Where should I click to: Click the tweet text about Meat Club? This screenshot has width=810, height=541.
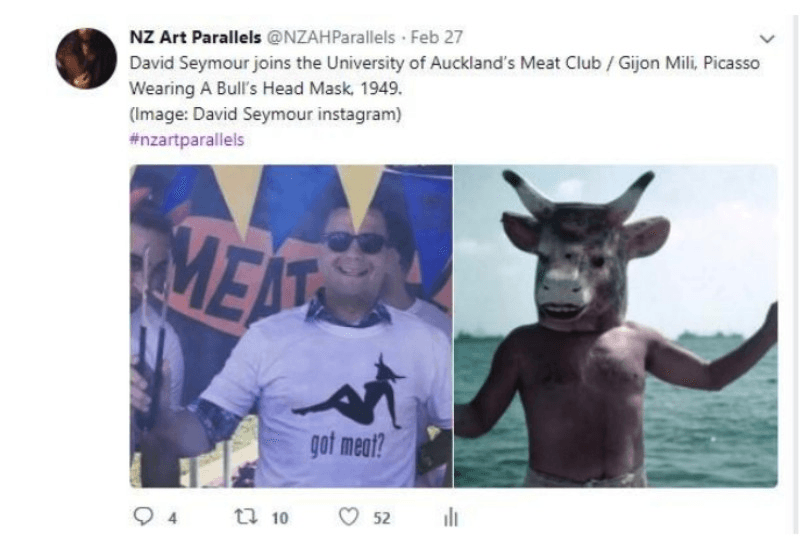444,75
